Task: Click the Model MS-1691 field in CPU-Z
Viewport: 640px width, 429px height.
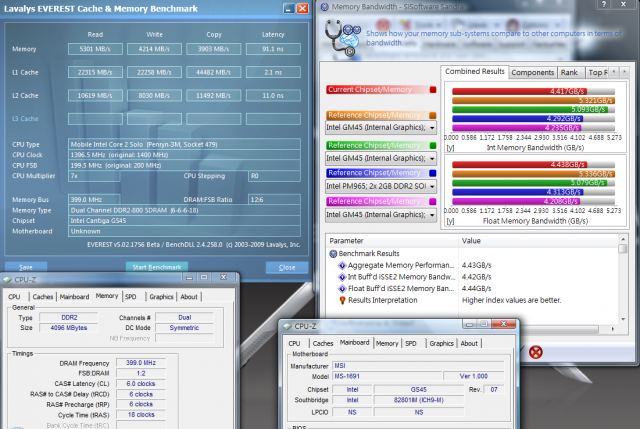Action: [387, 376]
